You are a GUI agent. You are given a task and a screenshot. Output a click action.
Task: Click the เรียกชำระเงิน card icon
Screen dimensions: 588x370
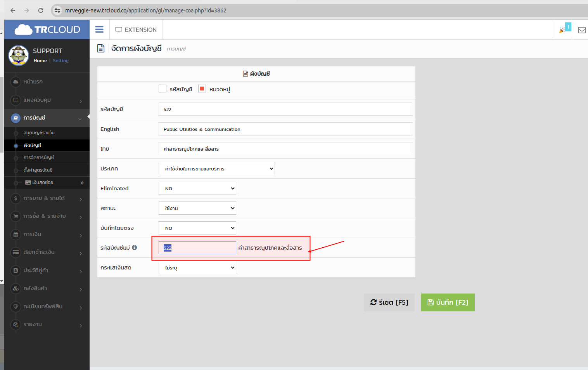[16, 252]
